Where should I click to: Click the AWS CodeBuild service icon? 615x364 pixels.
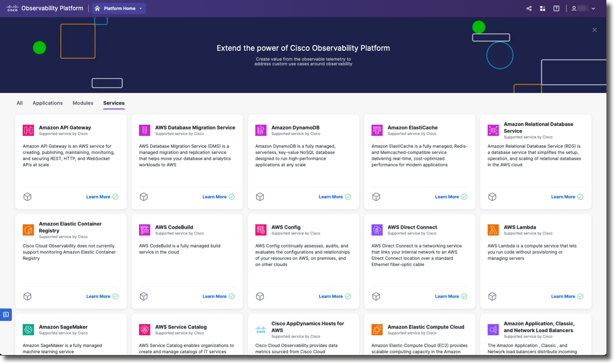click(x=145, y=230)
